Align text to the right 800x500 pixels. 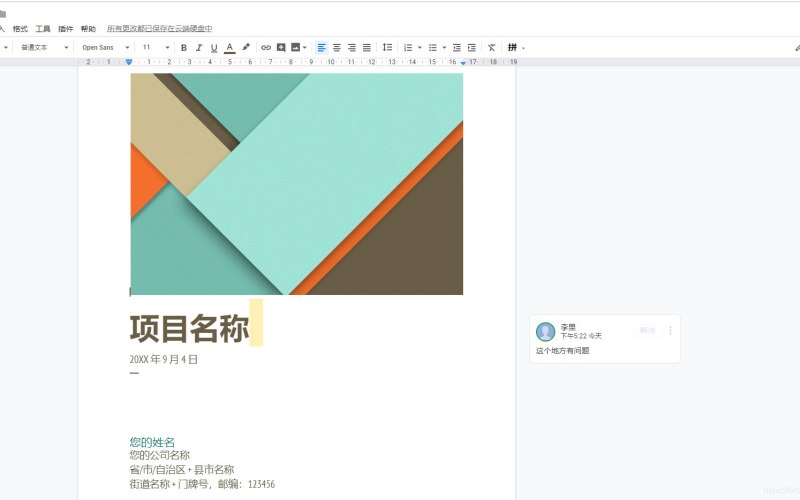(352, 47)
